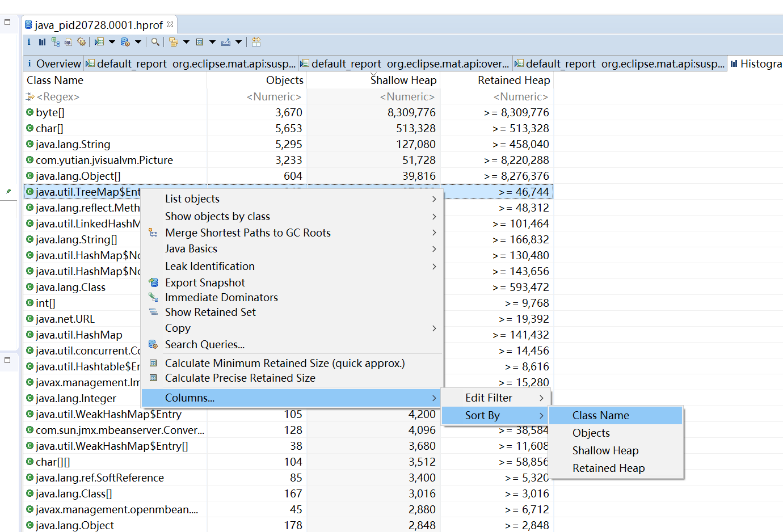Select Retained Heap in Sort By submenu

pyautogui.click(x=608, y=468)
